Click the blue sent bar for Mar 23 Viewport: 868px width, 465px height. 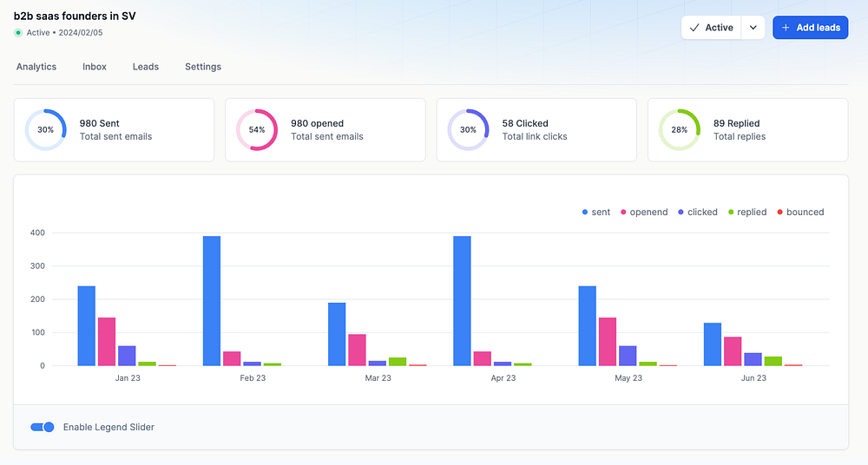337,334
